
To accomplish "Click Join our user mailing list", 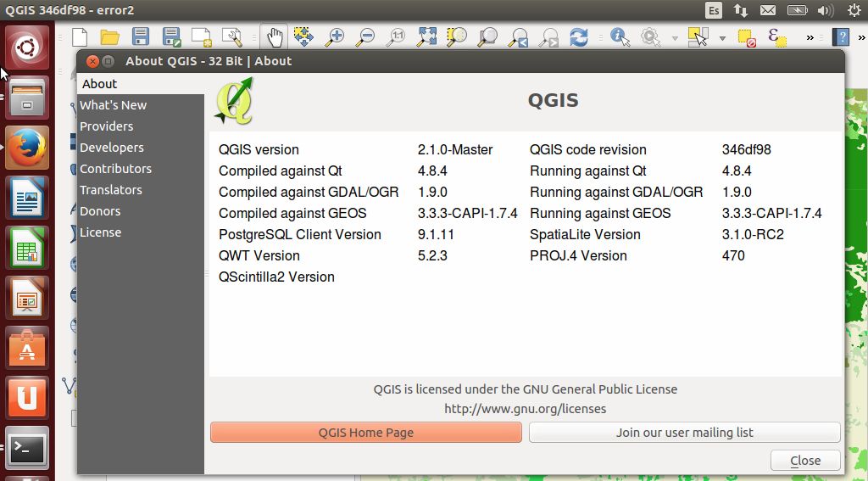I will (684, 433).
